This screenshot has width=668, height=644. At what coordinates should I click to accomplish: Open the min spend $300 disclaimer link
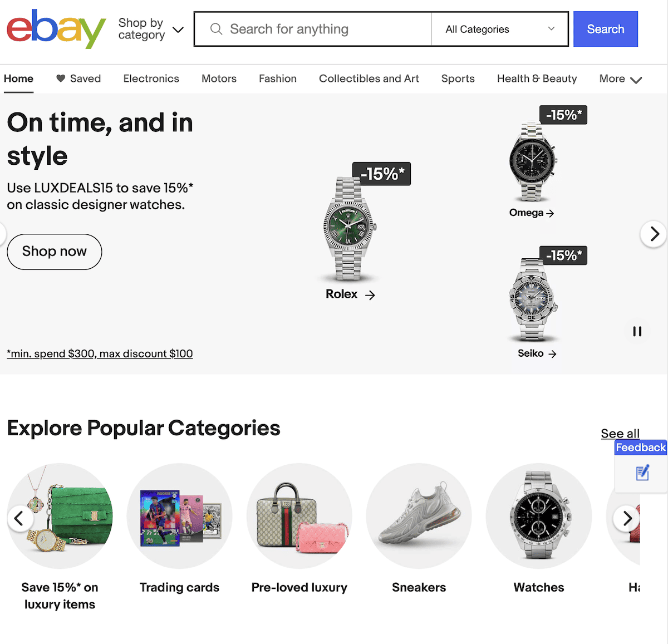coord(100,353)
